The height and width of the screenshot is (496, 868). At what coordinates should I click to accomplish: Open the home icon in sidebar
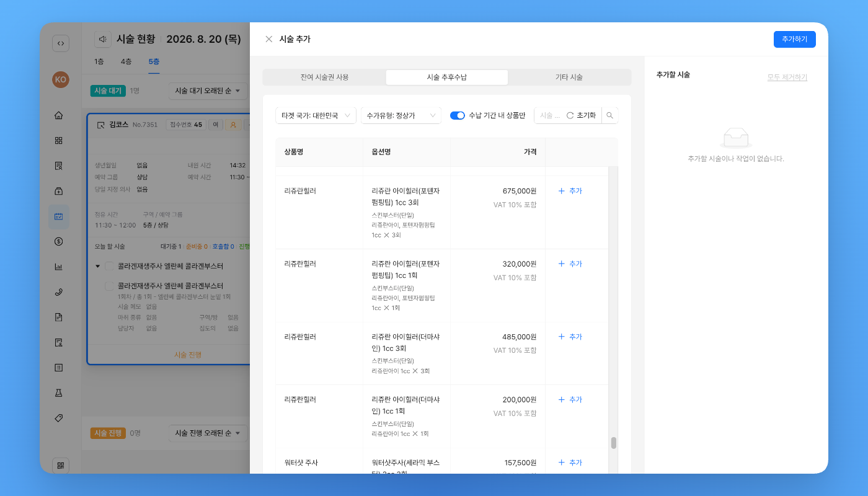[59, 115]
